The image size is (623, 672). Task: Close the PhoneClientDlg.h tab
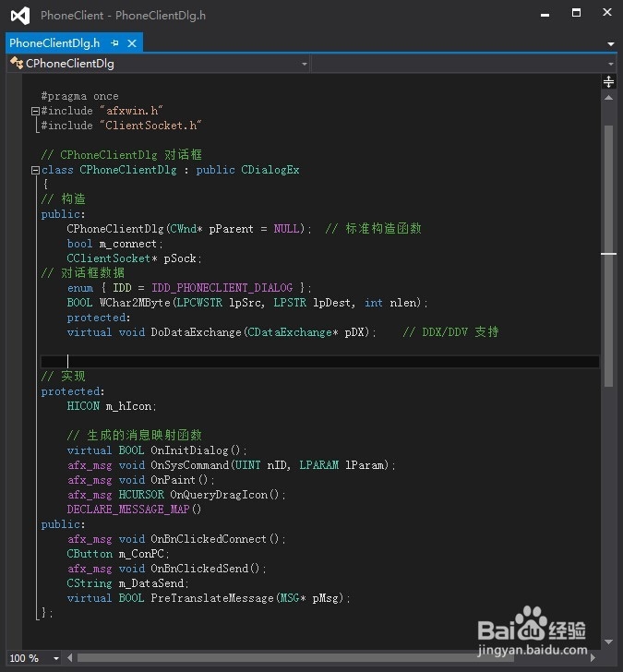pos(132,43)
